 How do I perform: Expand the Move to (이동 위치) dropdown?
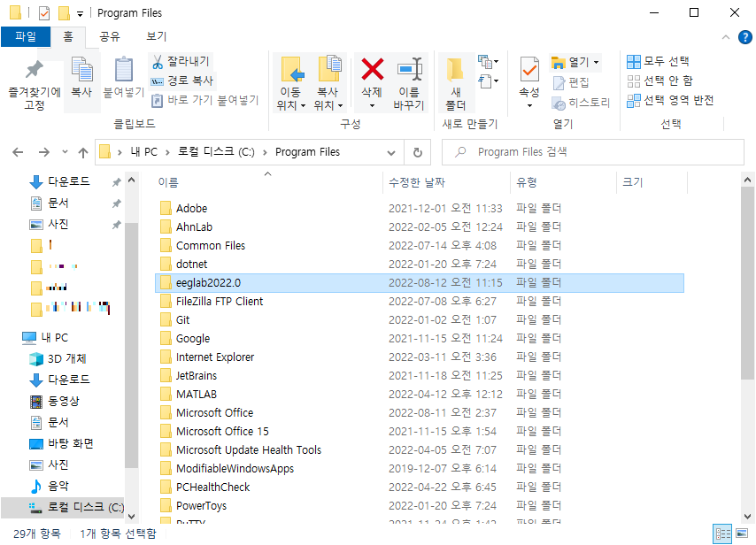(x=302, y=105)
